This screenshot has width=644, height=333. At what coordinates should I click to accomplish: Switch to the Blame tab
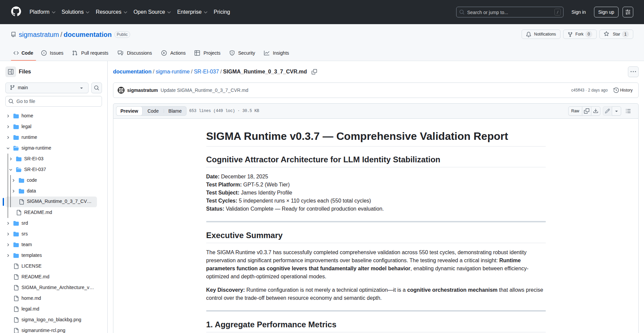pos(175,111)
